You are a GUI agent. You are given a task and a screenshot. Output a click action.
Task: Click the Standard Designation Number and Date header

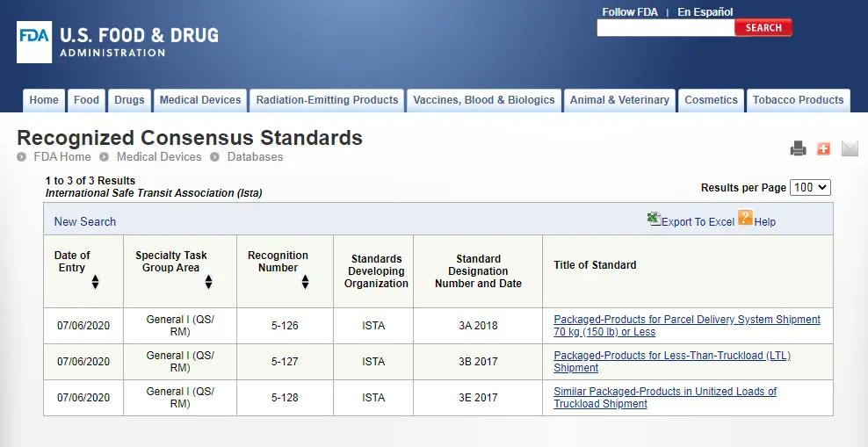click(478, 271)
